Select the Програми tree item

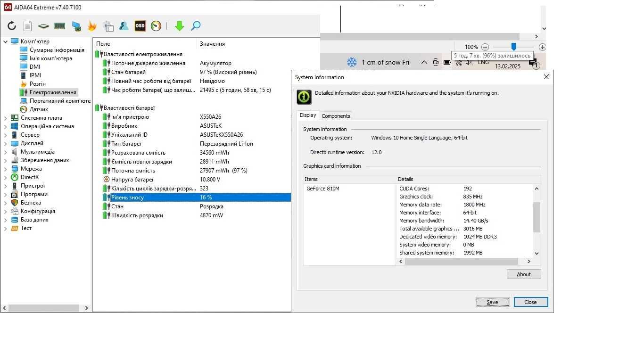(34, 194)
